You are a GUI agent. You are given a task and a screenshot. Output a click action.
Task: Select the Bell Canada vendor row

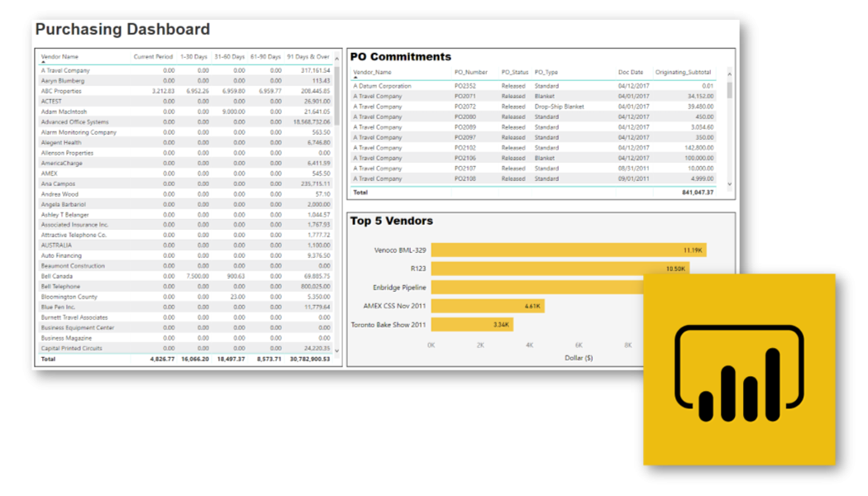185,276
